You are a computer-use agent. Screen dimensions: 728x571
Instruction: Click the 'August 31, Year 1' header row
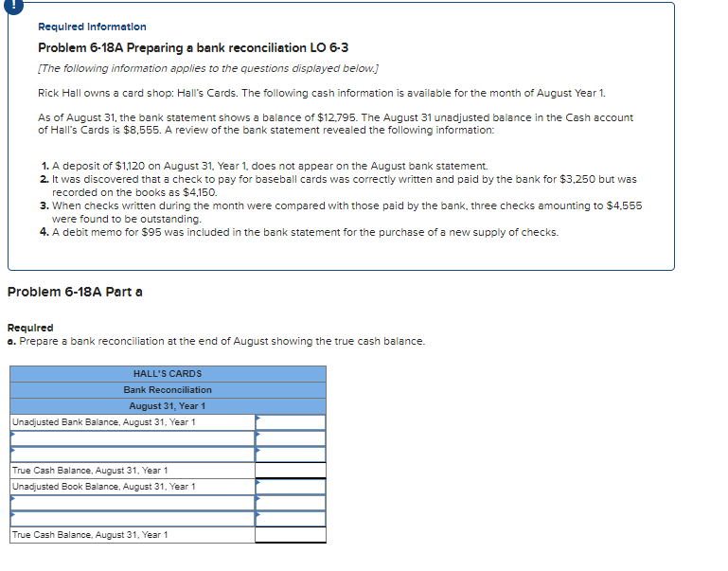[x=168, y=406]
